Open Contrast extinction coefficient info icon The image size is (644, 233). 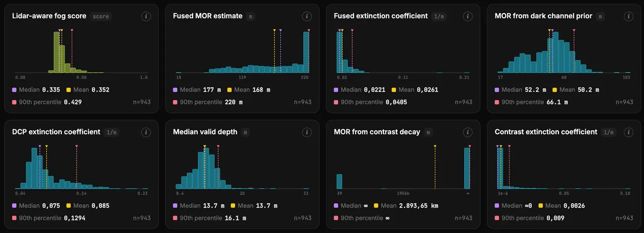coord(629,132)
